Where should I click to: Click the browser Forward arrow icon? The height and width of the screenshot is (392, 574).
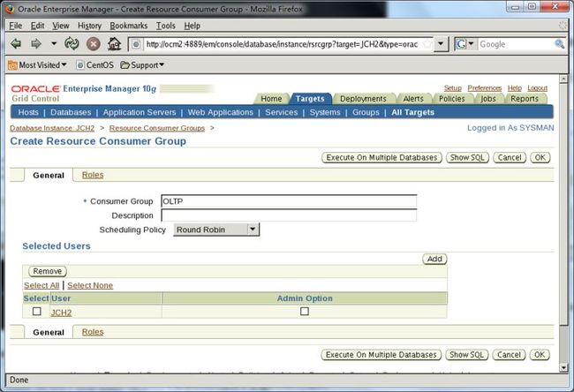point(36,44)
